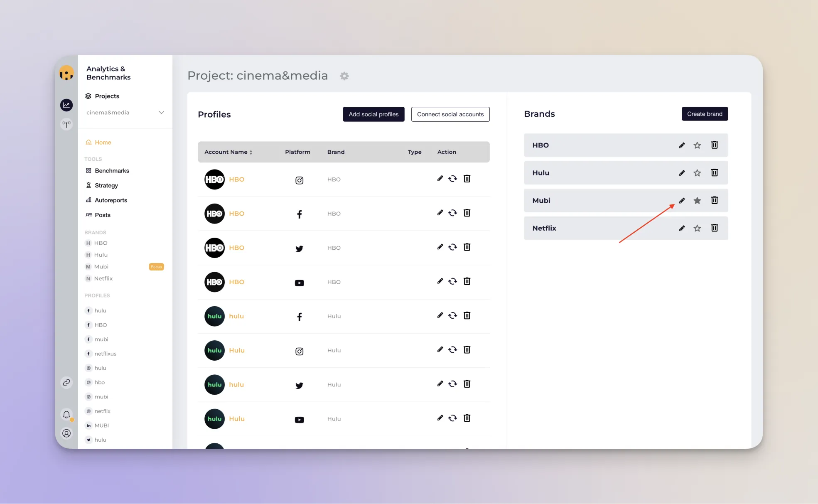Open the analytics chart icon in left rail
Viewport: 818px width, 504px height.
tap(66, 105)
